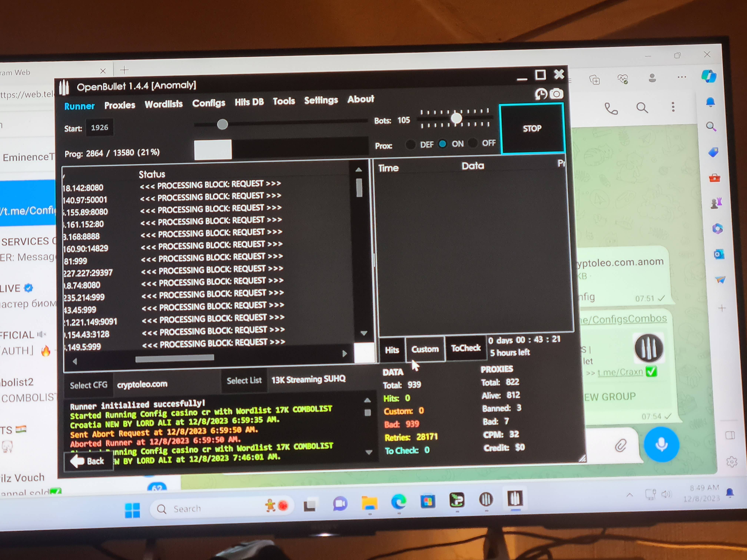Click the Bots count slider handle

456,118
